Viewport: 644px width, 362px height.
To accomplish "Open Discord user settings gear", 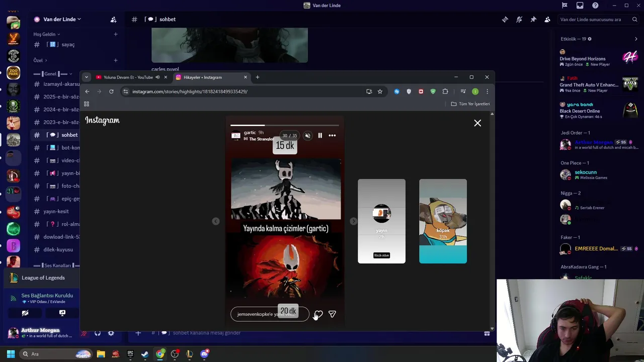I will [111, 333].
